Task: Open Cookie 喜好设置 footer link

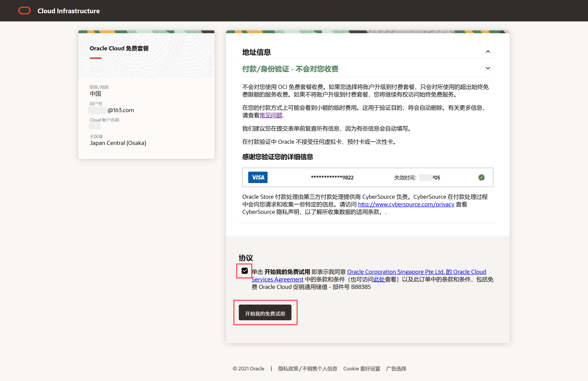Action: tap(362, 368)
